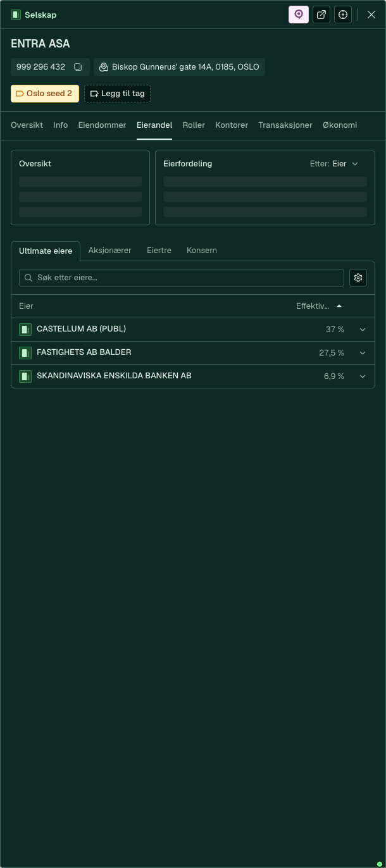Screen dimensions: 386x868
Task: Open the Roller tab
Action: (x=194, y=125)
